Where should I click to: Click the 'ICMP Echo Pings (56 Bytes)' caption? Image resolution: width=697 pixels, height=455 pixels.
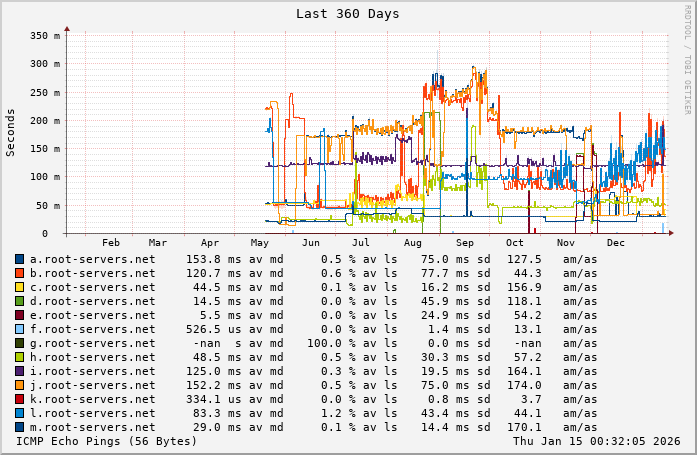[107, 441]
